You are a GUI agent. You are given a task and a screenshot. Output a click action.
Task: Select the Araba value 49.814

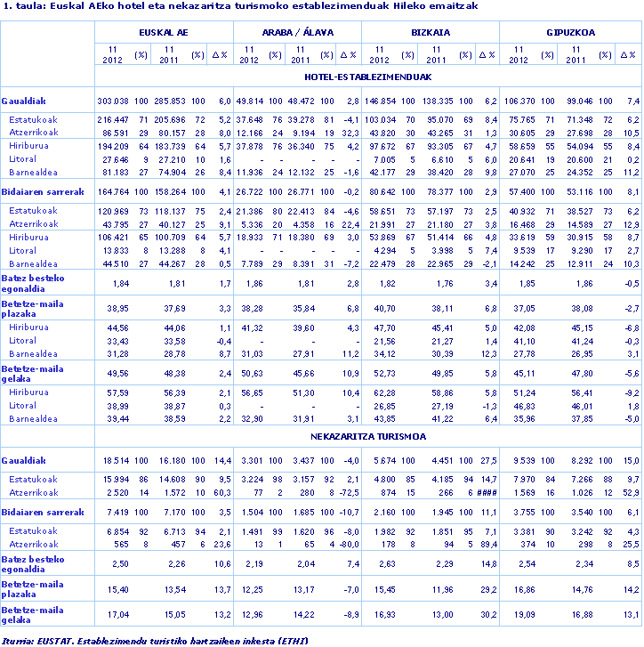click(x=248, y=101)
